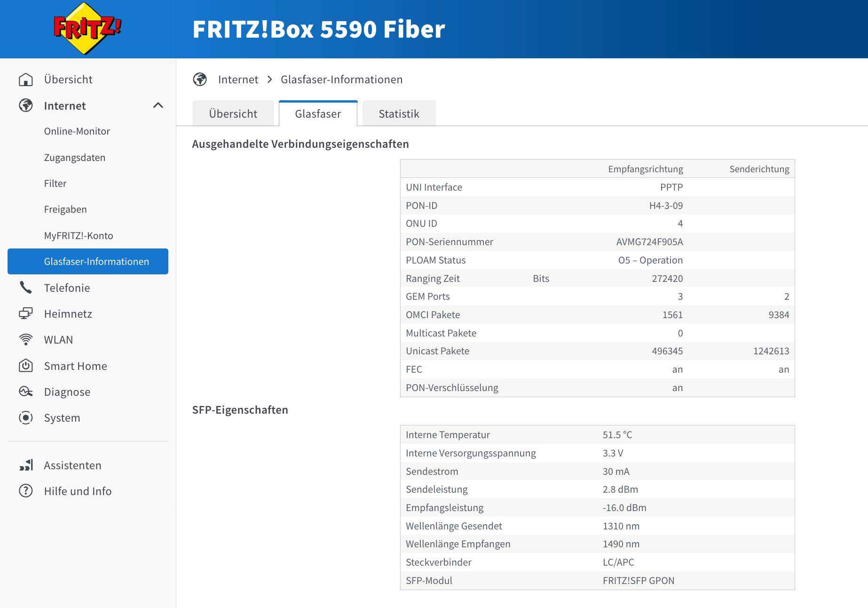
Task: Click the Wellenlänge Gesendet value 1310 nm
Action: (621, 526)
